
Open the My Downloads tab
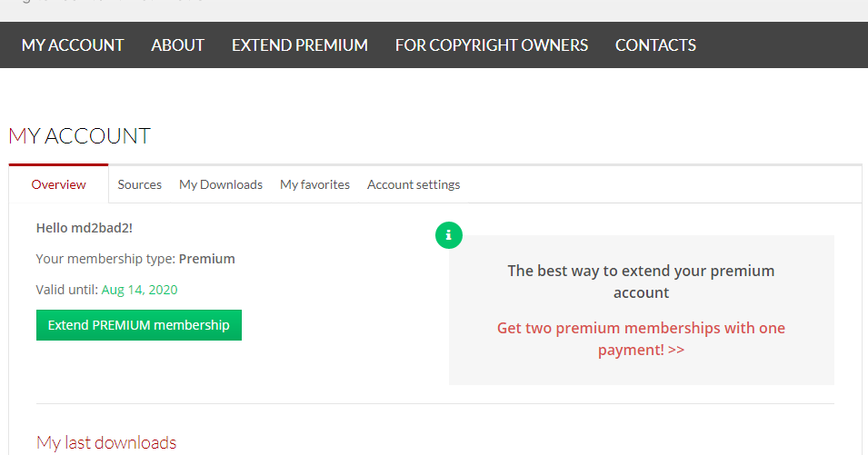point(221,184)
